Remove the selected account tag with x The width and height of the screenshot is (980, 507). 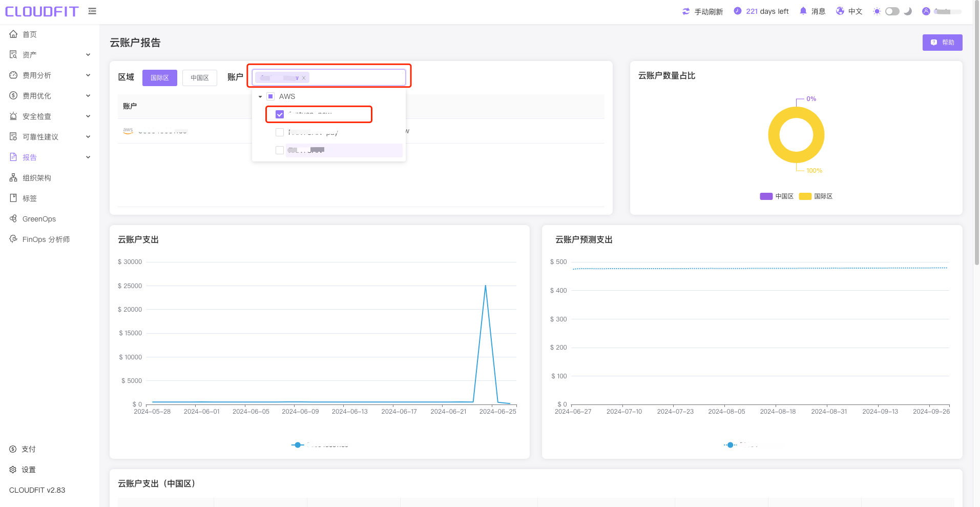[304, 78]
